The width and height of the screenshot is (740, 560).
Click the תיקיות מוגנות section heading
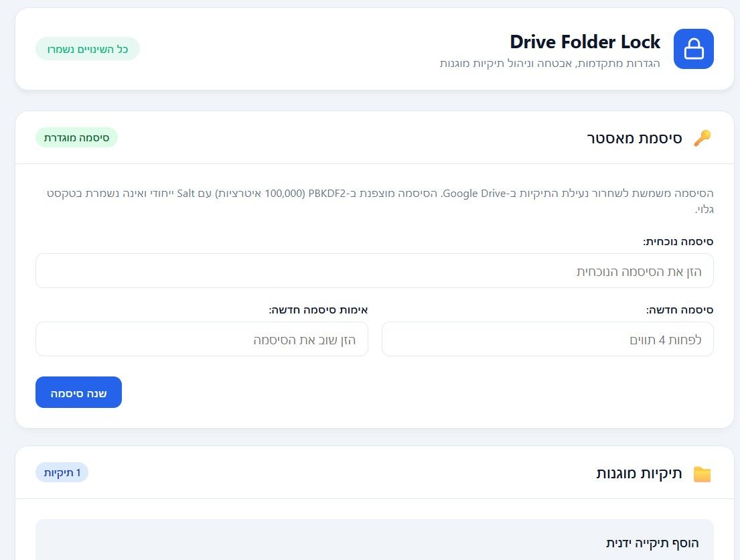click(639, 473)
